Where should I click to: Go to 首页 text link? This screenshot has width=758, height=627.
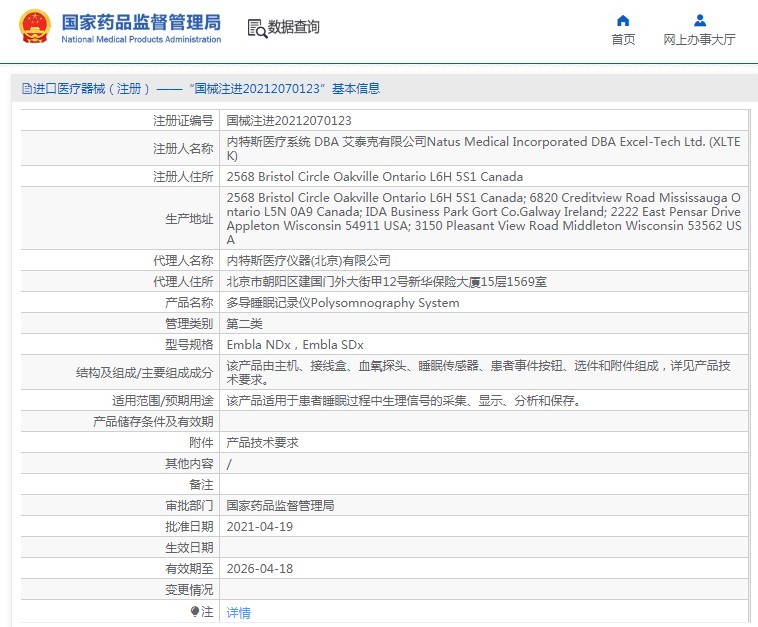(623, 40)
